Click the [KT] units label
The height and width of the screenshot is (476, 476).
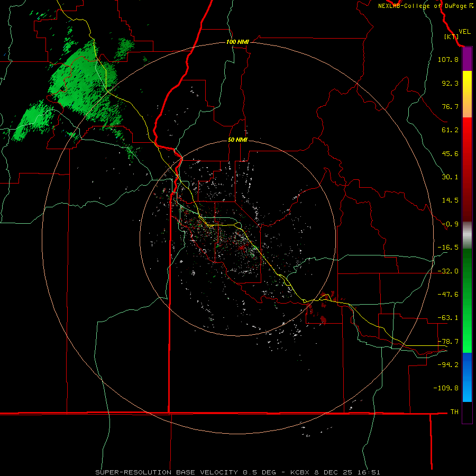tap(451, 36)
